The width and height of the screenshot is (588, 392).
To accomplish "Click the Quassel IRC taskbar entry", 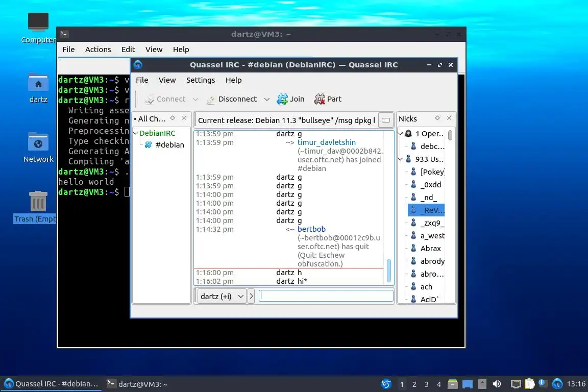I will click(52, 384).
